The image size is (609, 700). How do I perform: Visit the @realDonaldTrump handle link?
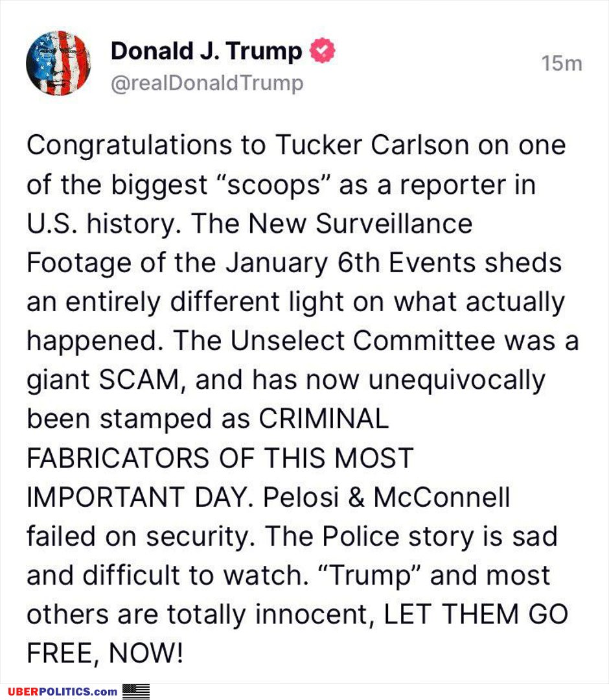pyautogui.click(x=207, y=83)
